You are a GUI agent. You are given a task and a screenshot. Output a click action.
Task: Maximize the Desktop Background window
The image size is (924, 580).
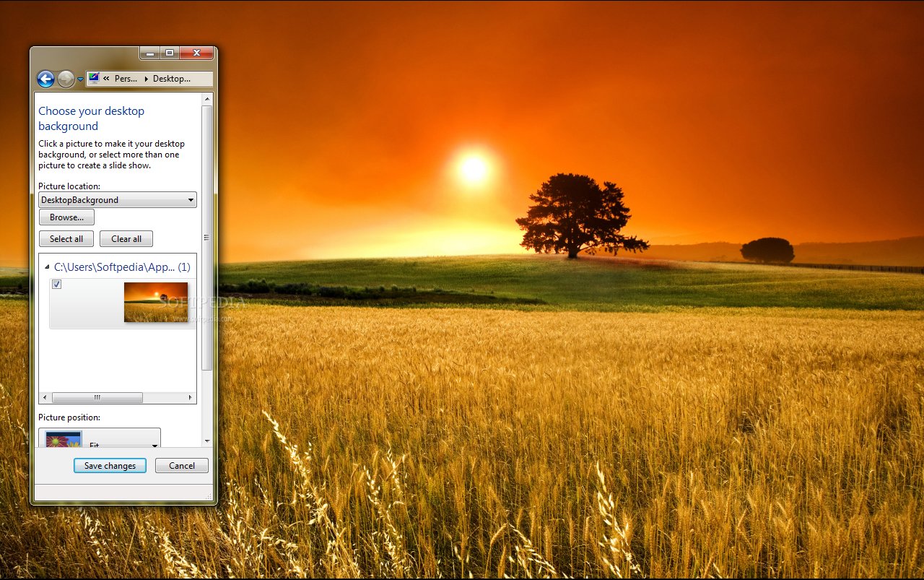tap(170, 53)
